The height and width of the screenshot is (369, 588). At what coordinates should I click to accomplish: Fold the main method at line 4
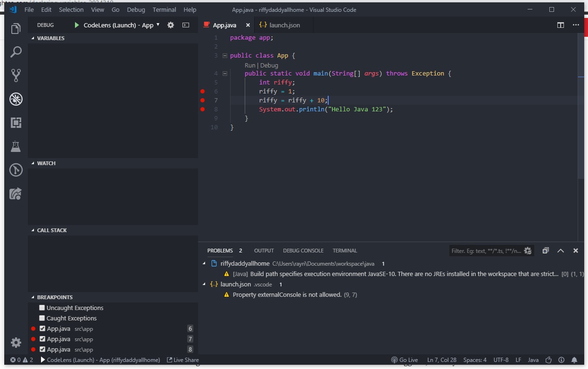[224, 74]
